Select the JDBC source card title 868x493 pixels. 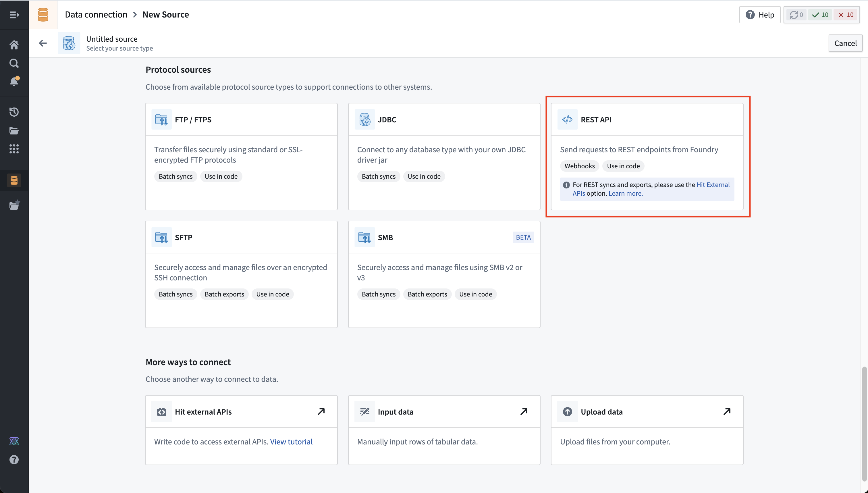click(x=387, y=120)
